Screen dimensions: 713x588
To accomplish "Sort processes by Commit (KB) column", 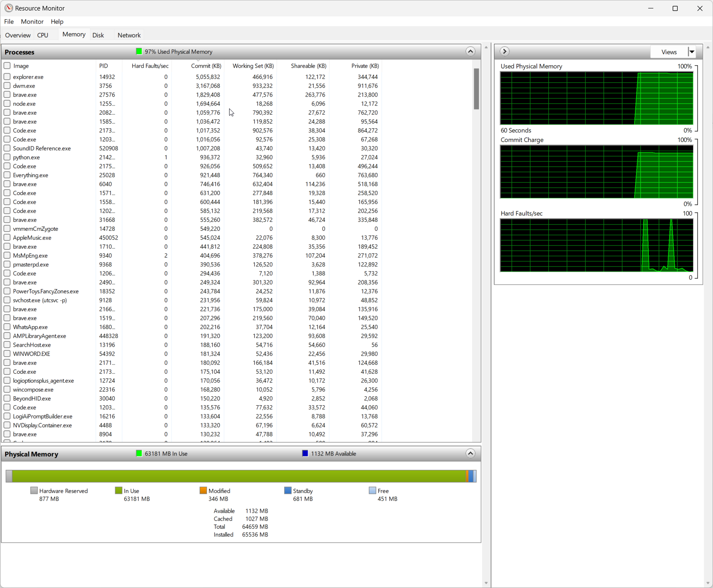I will (x=206, y=66).
